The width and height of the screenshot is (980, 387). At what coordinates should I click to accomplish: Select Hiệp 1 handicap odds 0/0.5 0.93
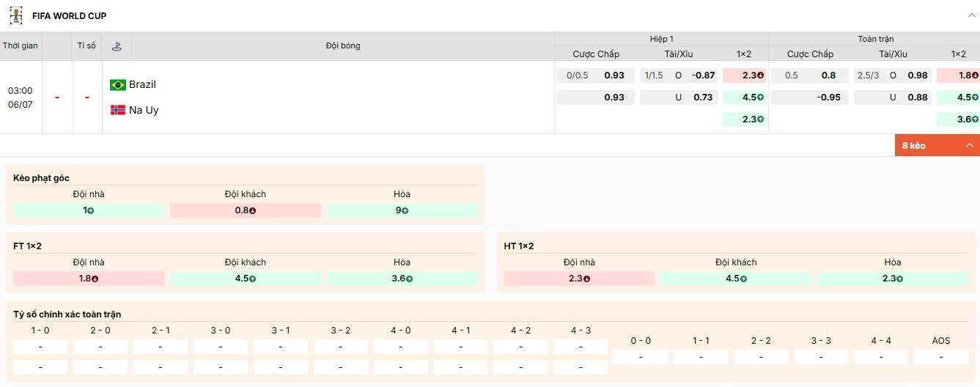tap(596, 75)
